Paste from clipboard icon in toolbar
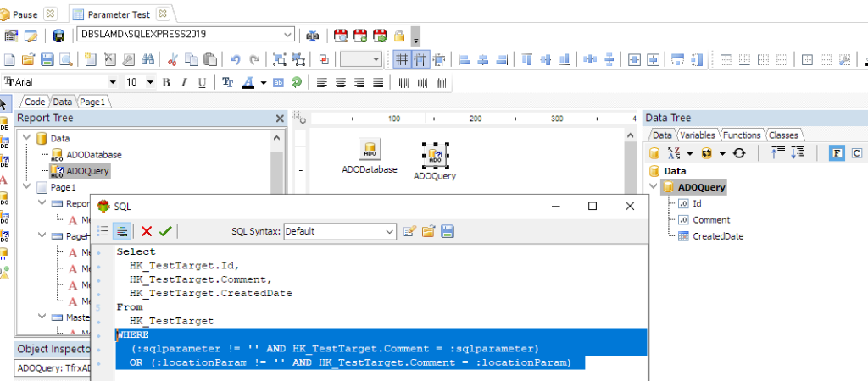This screenshot has height=381, width=868. 210,59
